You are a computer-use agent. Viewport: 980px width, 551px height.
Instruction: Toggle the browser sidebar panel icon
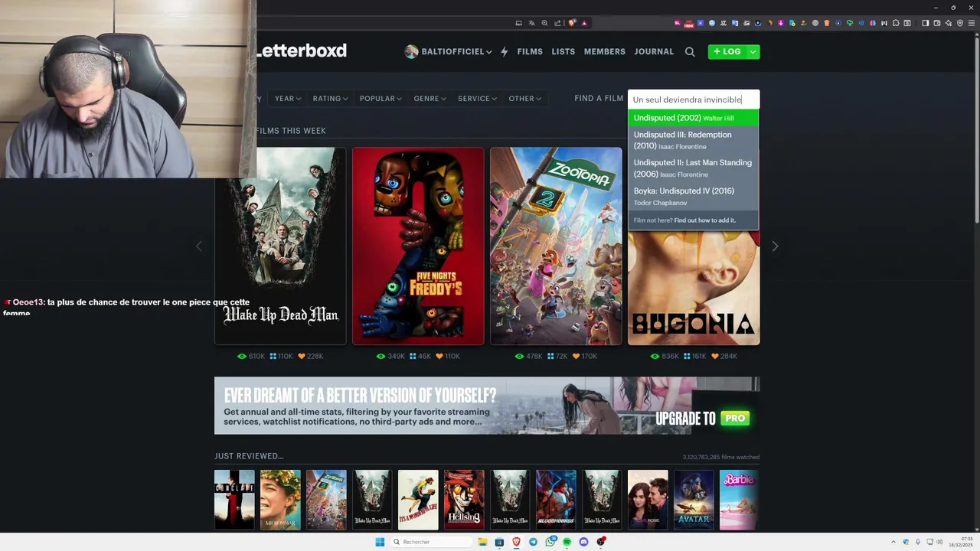point(925,23)
